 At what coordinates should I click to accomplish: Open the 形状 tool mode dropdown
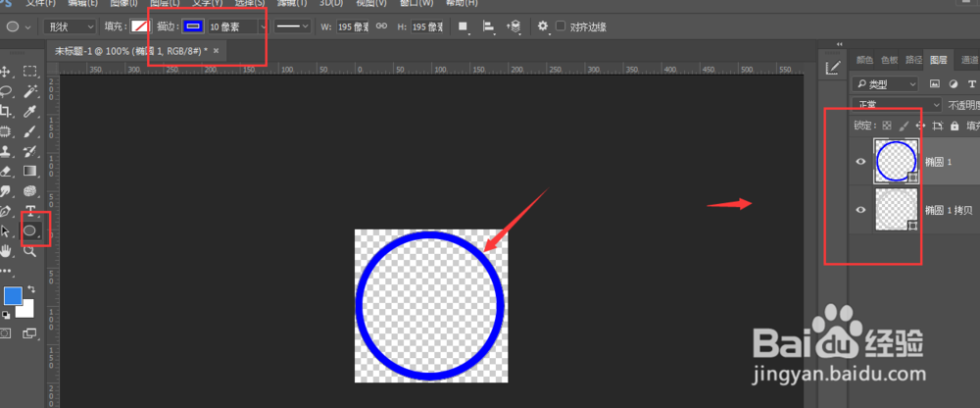point(70,26)
